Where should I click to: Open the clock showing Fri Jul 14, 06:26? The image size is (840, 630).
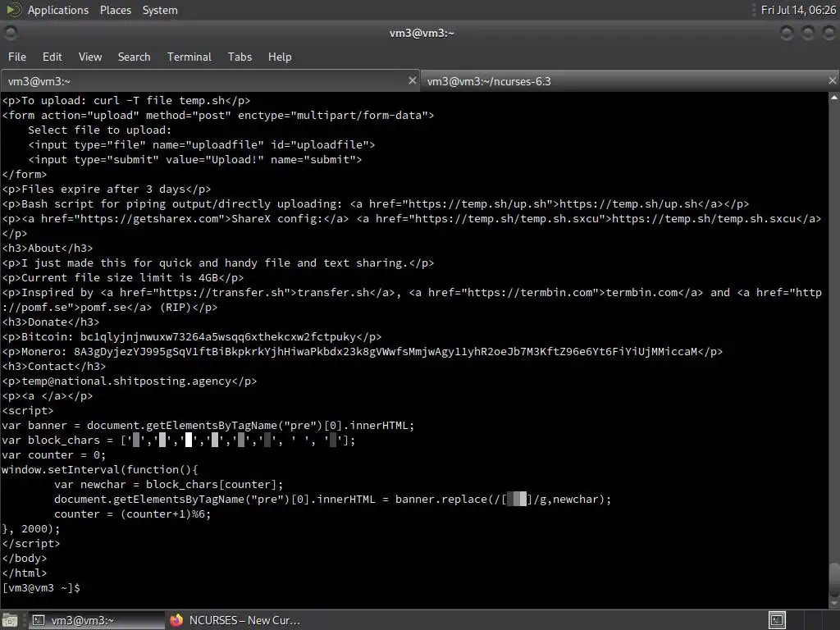798,10
